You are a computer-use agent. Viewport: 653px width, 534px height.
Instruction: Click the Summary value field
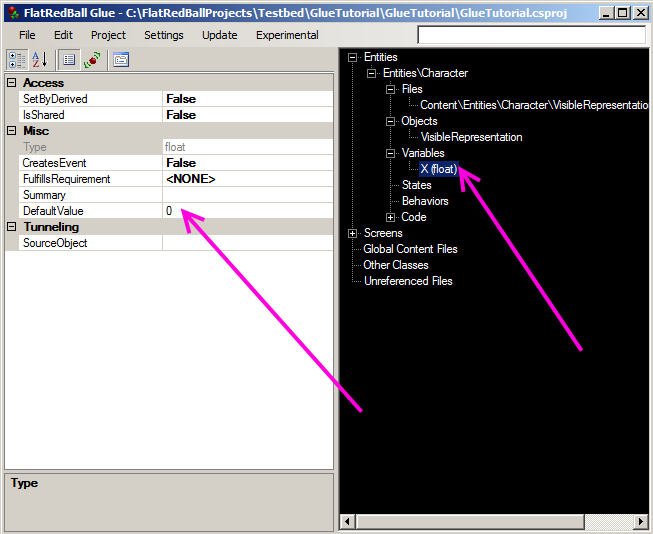pos(247,195)
